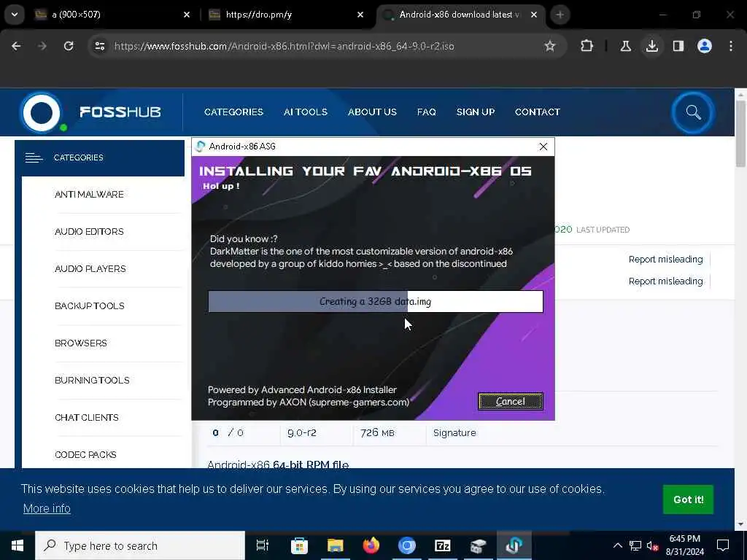Viewport: 747px width, 560px height.
Task: Close the Android-x86 ASG dialog
Action: [x=543, y=147]
